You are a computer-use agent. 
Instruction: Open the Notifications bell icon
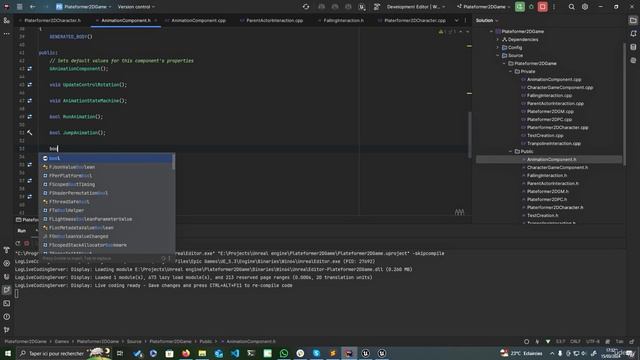coord(633,34)
